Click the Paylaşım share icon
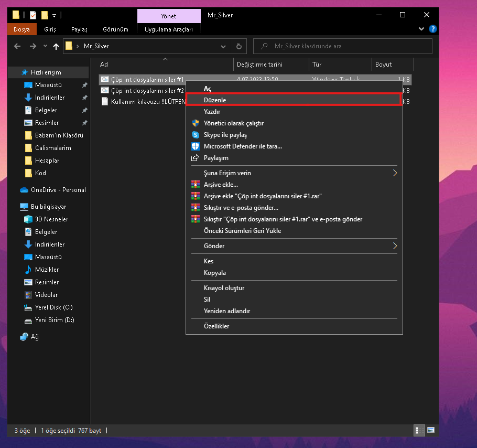The width and height of the screenshot is (477, 448). click(x=195, y=158)
